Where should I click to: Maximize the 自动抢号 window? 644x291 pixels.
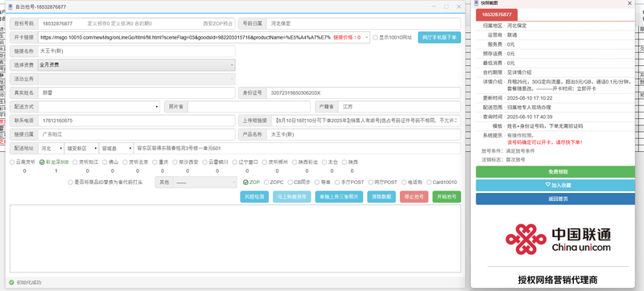tap(447, 6)
